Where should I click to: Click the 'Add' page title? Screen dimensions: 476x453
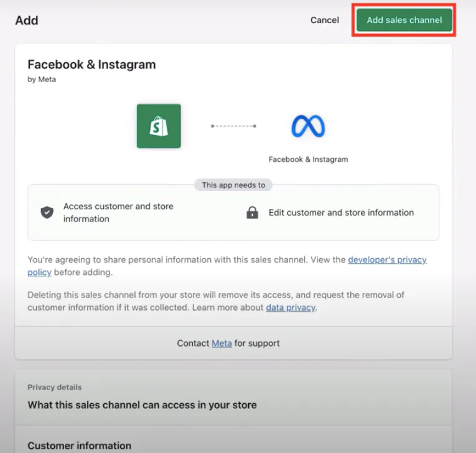(x=27, y=21)
